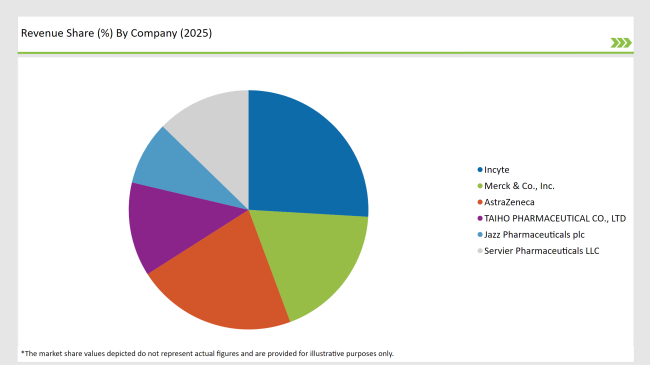Image resolution: width=650 pixels, height=370 pixels.
Task: Click the AstraZeneca legend color dot
Action: click(480, 202)
